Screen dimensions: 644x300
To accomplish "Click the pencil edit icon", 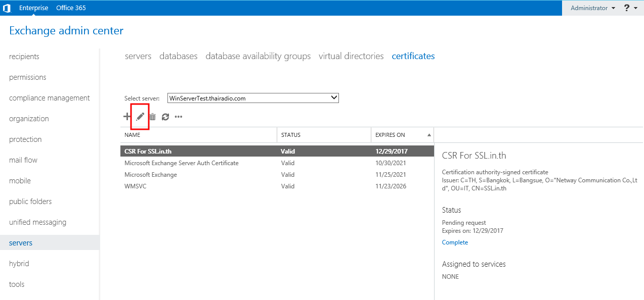I will [140, 117].
